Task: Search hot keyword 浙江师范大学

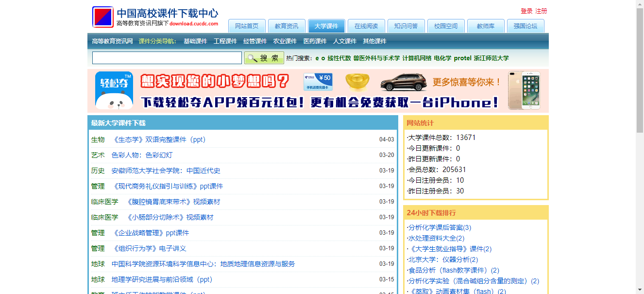Action: (491, 58)
